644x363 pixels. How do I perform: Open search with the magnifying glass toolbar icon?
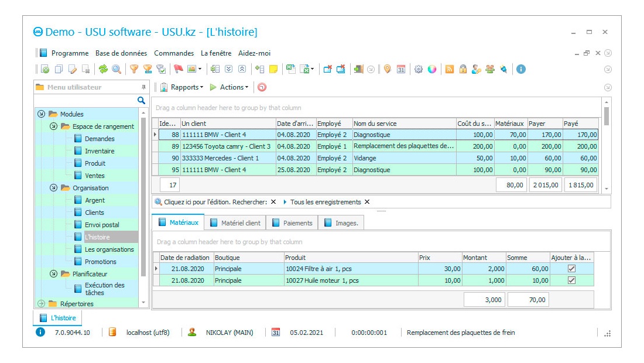point(117,69)
